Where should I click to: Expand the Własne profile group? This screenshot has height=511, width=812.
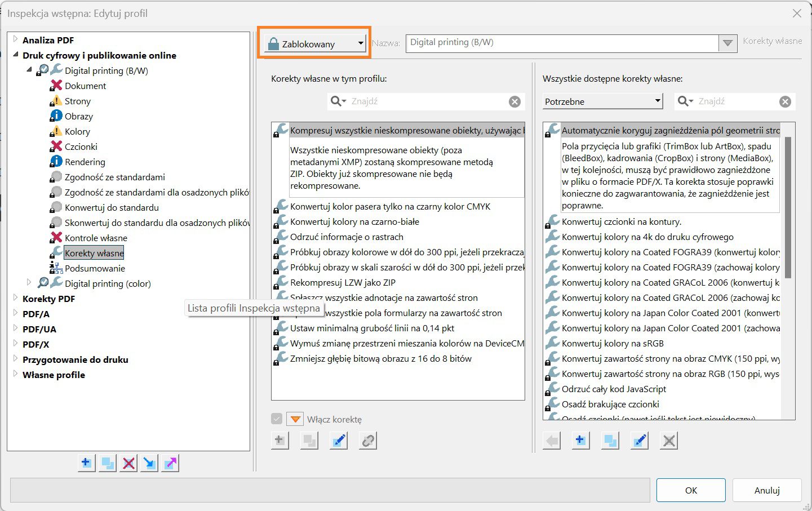pos(15,374)
